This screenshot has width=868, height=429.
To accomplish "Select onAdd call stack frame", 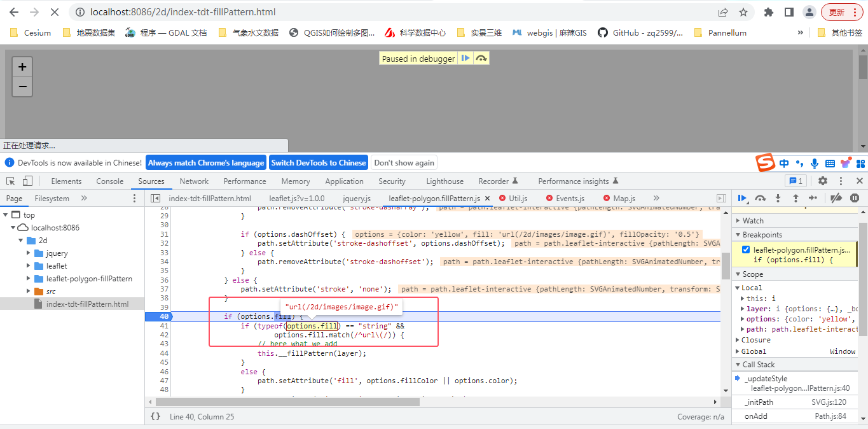I will 795,416.
